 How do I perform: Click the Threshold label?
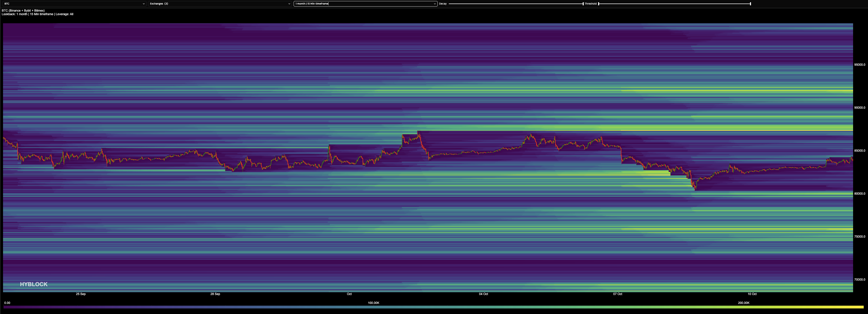pyautogui.click(x=590, y=4)
